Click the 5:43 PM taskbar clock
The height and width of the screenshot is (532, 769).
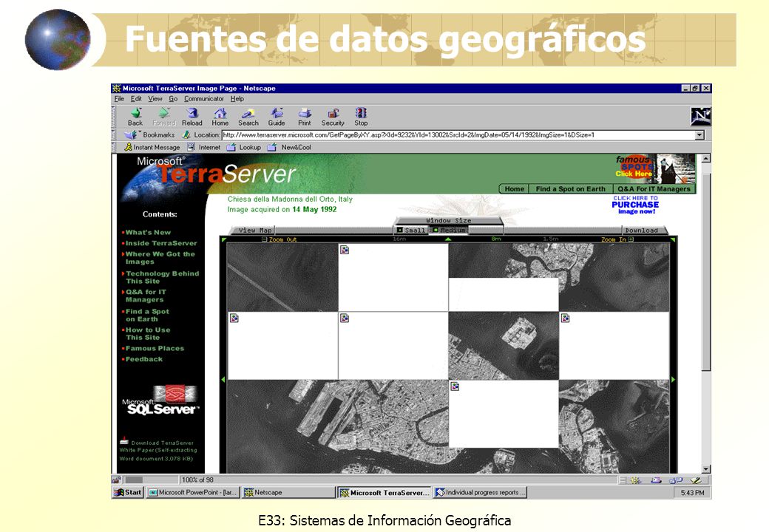click(x=692, y=492)
